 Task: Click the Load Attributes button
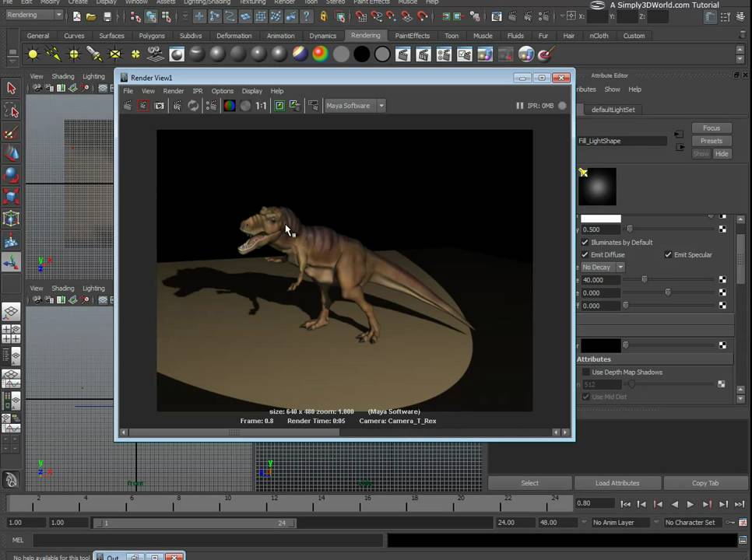pos(617,483)
